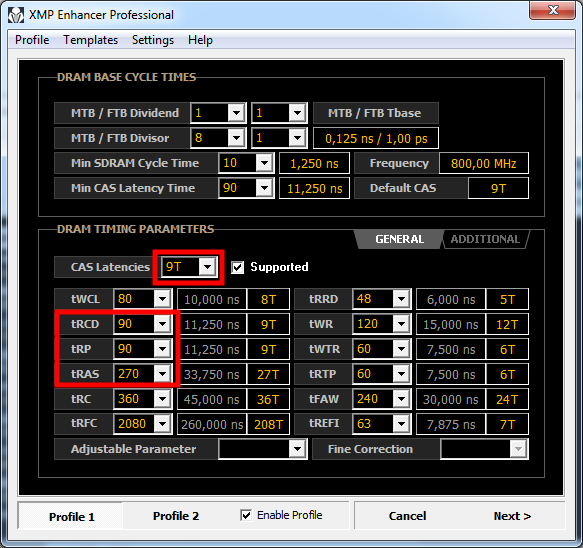Click the tRFC 260,000 ns value
583x548 pixels.
point(212,425)
